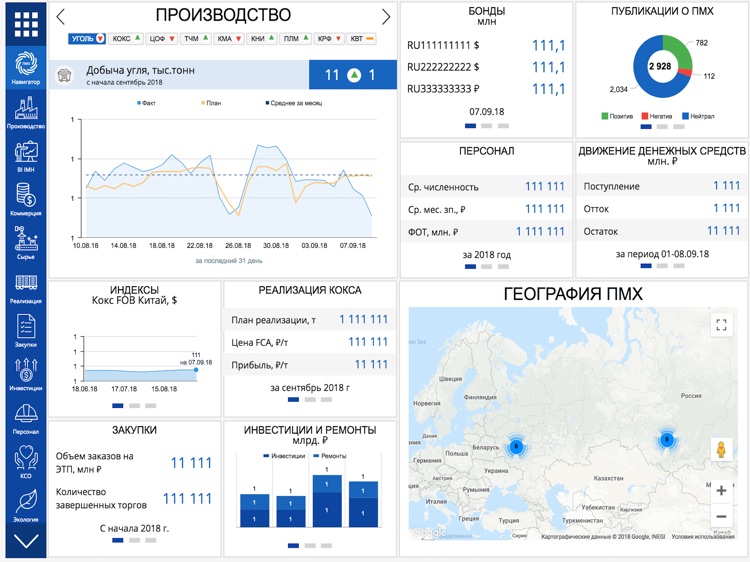The height and width of the screenshot is (562, 750).
Task: Select second page dot in ЗАКУПКИ card
Action: pyautogui.click(x=134, y=540)
